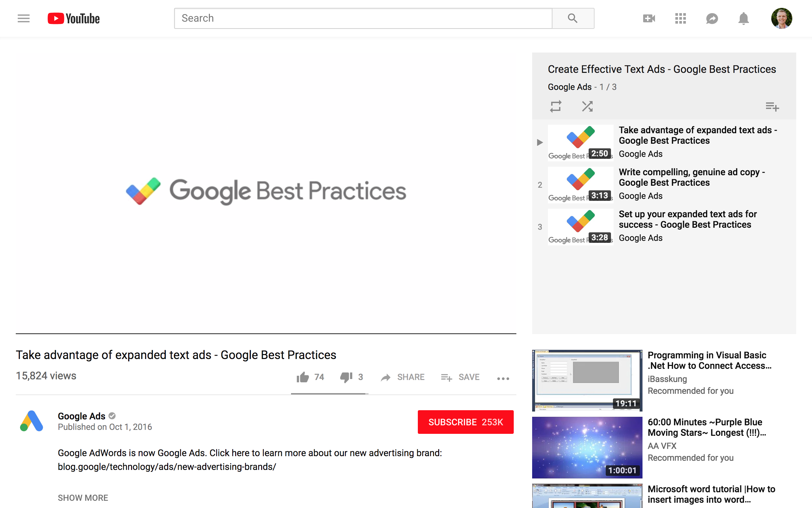Save the video to a playlist
Viewport: 812px width, 508px height.
[460, 377]
